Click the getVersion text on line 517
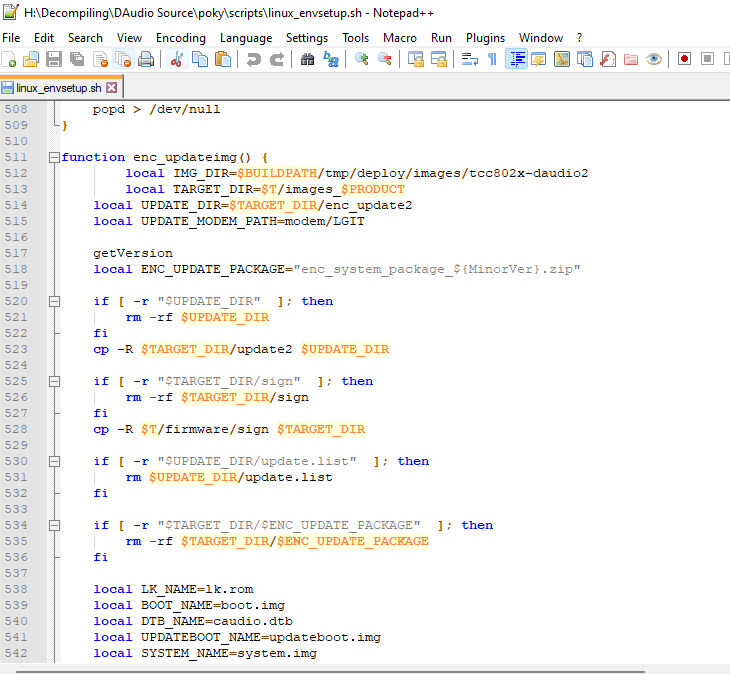 (133, 253)
